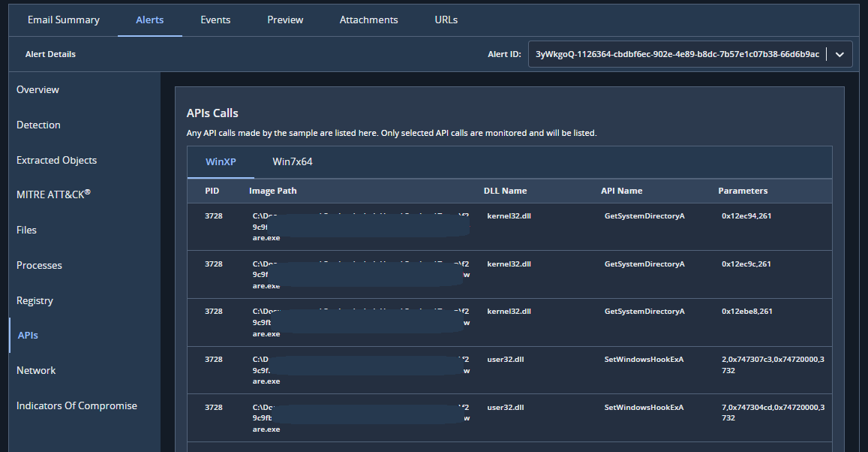Click parameter value 0x12ec9c,261

tap(746, 264)
